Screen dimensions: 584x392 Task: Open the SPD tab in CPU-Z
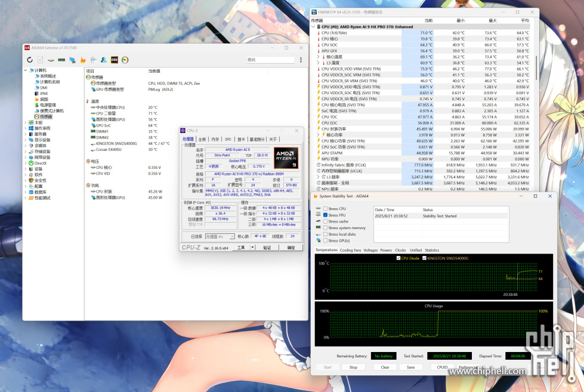(228, 140)
